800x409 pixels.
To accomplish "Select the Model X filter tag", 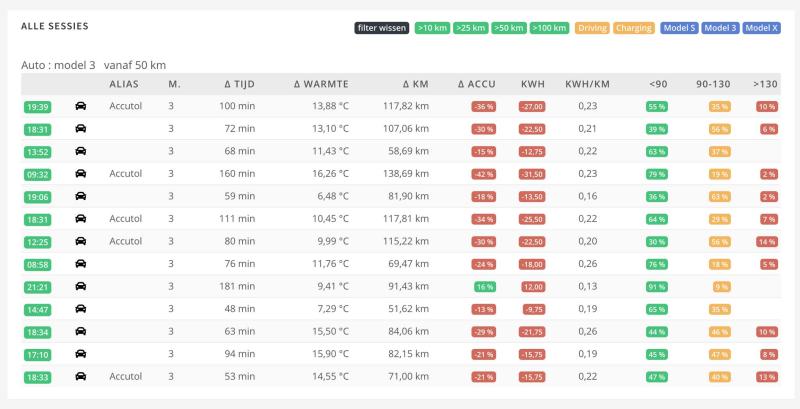I will [761, 28].
